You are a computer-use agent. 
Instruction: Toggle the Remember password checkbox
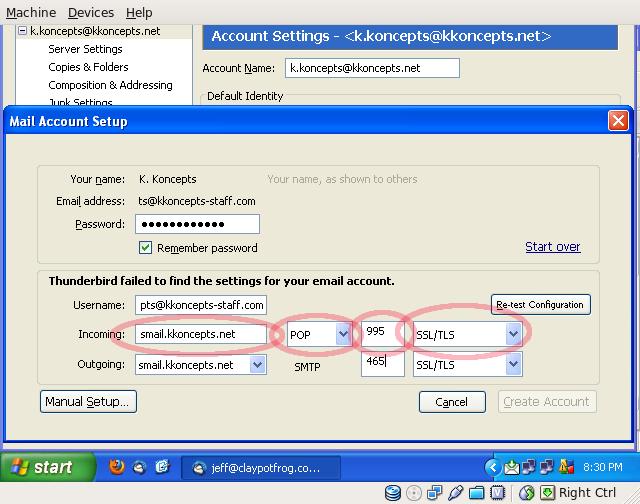pyautogui.click(x=145, y=248)
